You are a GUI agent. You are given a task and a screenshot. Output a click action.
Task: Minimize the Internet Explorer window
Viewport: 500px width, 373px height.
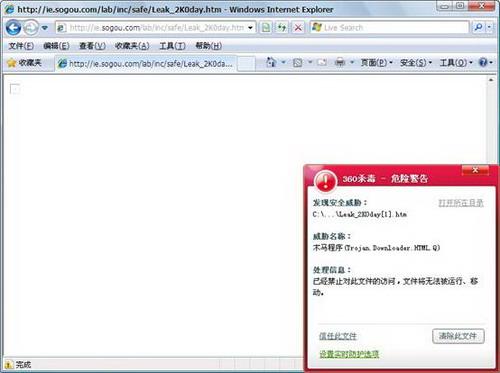(445, 6)
